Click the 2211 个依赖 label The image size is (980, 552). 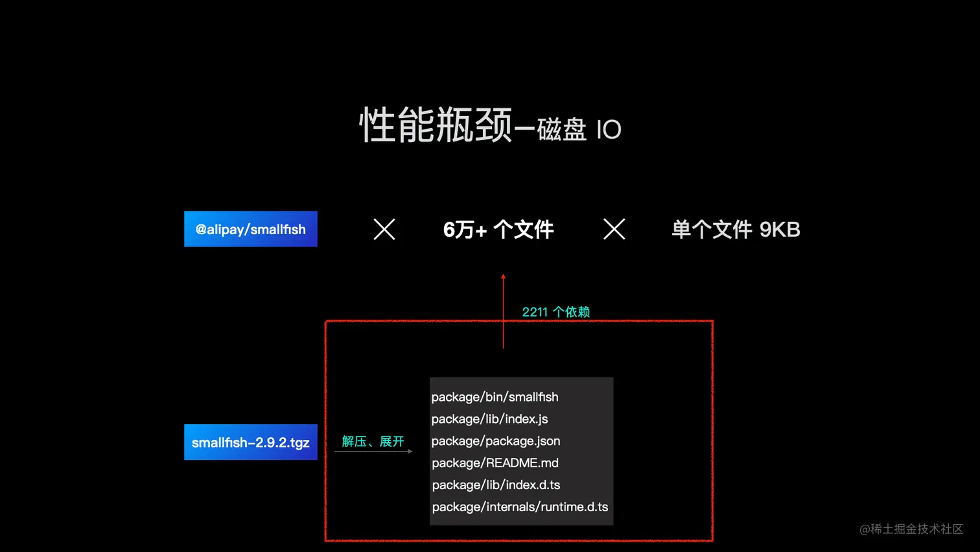point(556,312)
